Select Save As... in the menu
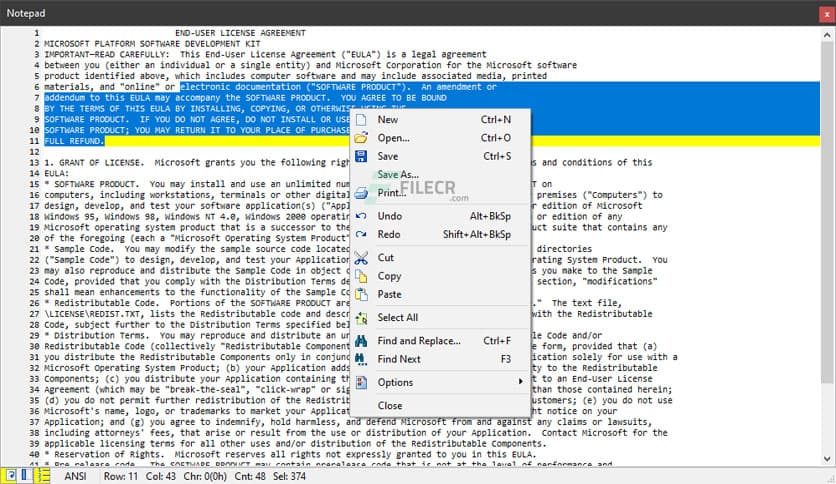Screen dimensions: 836x484 point(440,174)
